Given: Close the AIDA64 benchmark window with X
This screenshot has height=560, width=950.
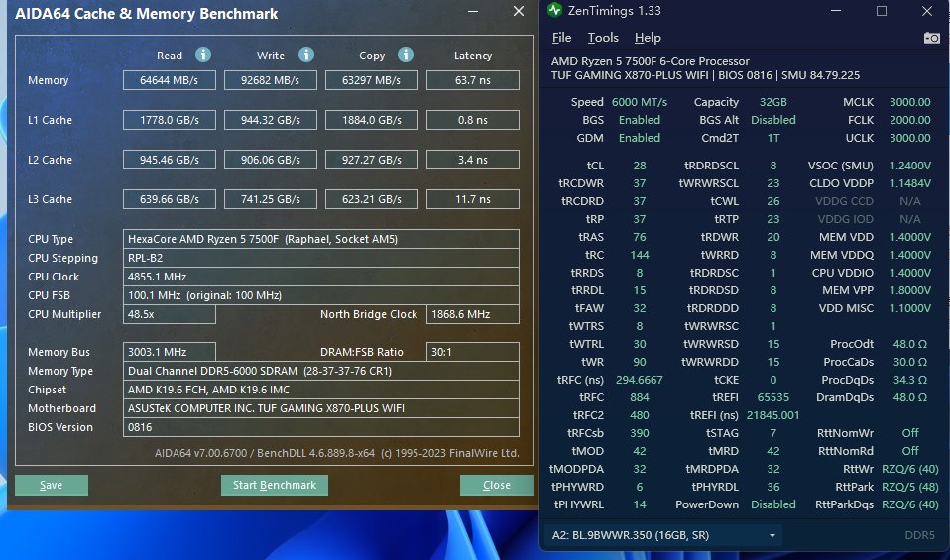Looking at the screenshot, I should tap(519, 12).
